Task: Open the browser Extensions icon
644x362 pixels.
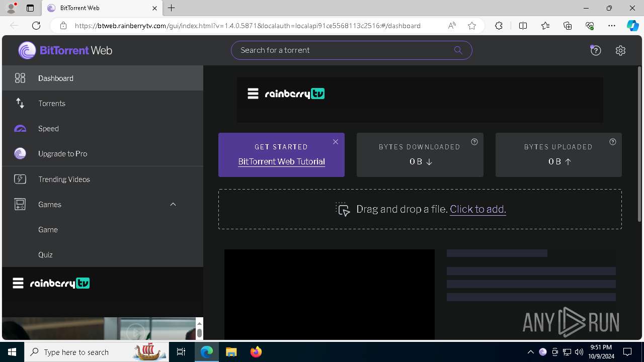Action: [x=499, y=26]
